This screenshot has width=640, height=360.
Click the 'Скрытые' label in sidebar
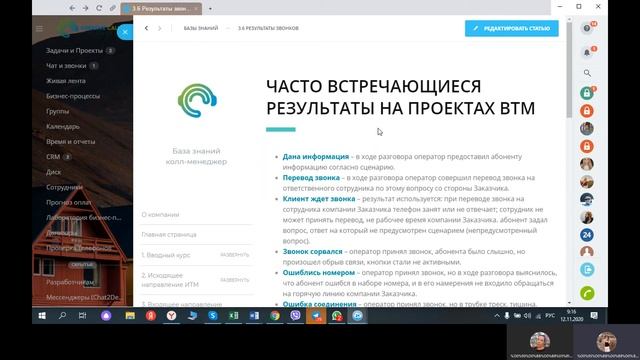click(82, 264)
